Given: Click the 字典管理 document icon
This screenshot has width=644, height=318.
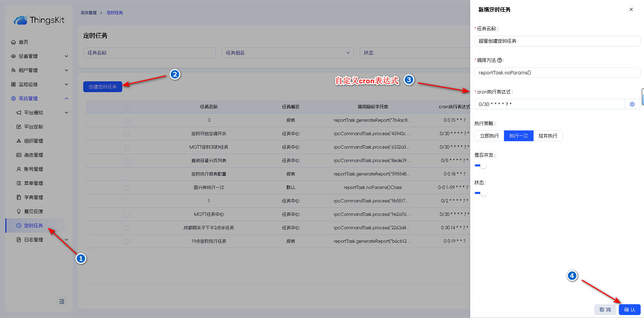Looking at the screenshot, I should 19,197.
